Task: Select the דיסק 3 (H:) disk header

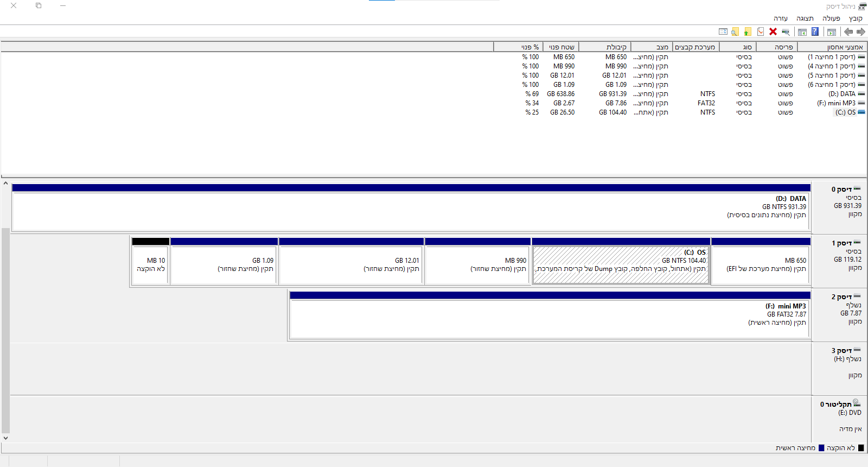Action: pos(840,368)
